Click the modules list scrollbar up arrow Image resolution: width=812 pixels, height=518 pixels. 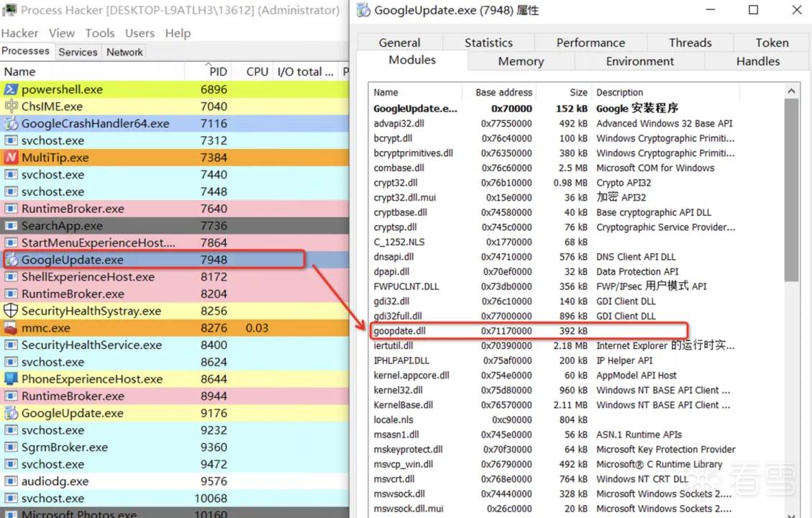click(x=791, y=91)
